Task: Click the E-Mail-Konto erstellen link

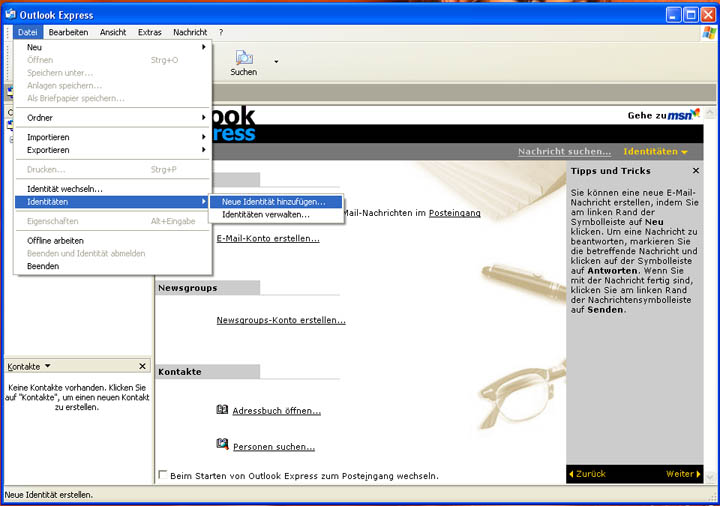Action: coord(268,239)
